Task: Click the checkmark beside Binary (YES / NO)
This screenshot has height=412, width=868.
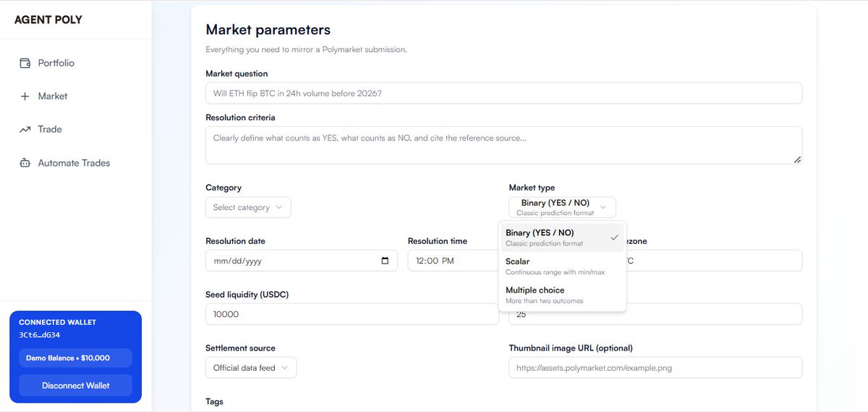Action: (614, 237)
